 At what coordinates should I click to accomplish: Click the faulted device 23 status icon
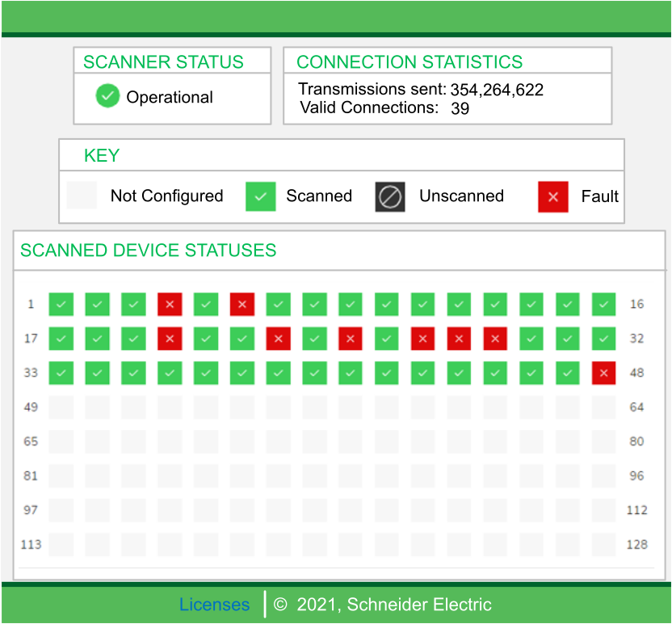coord(279,338)
